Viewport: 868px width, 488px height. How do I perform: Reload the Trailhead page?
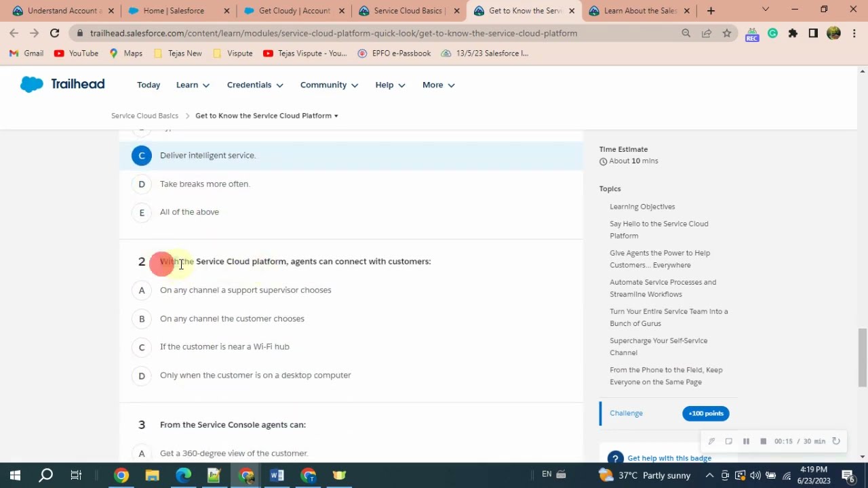54,33
